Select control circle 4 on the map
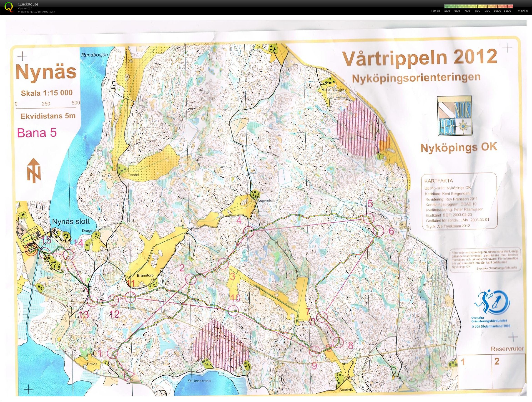This screenshot has height=402, width=532. pos(249,232)
